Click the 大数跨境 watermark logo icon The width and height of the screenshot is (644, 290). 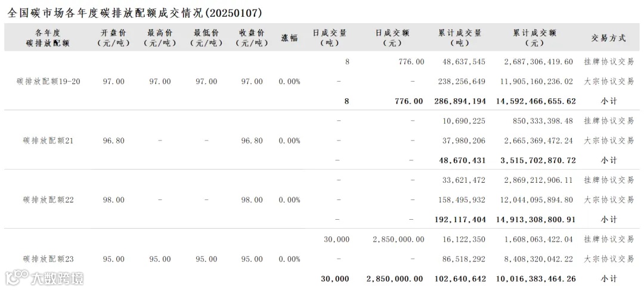point(17,277)
